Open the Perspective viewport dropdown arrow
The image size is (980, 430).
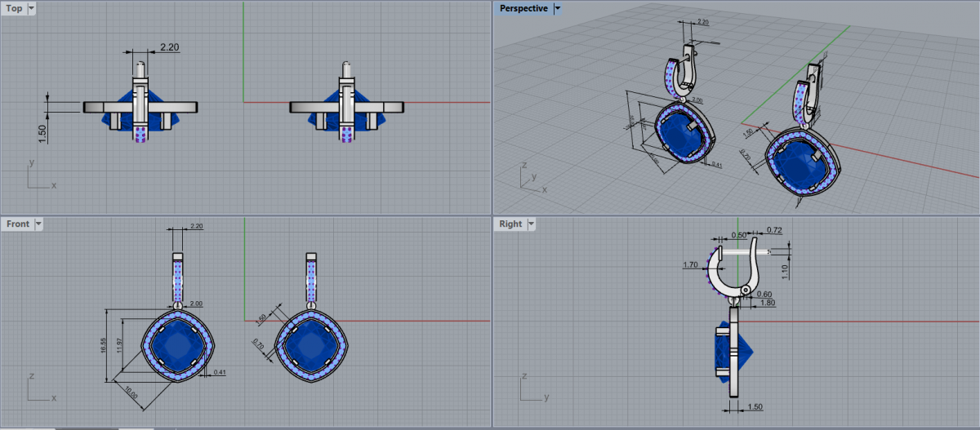click(557, 8)
